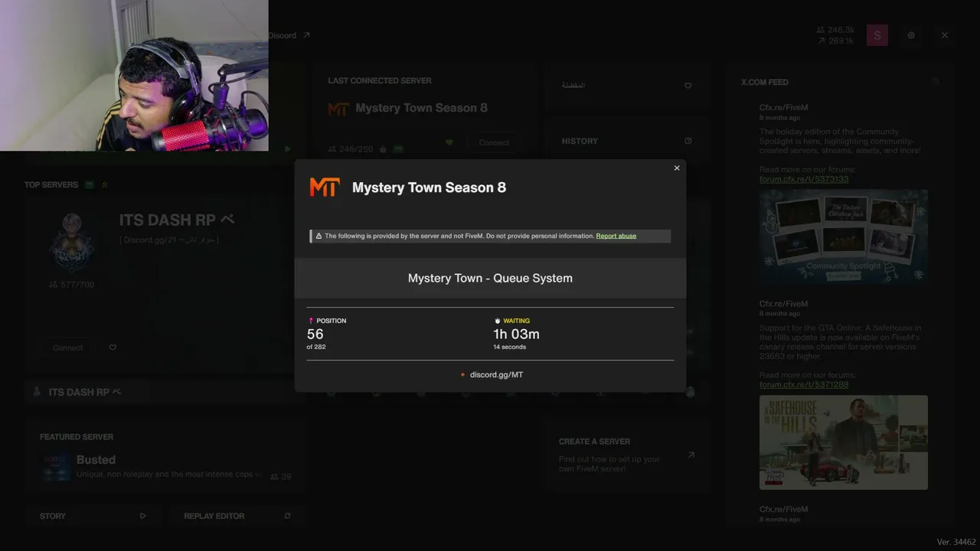Open the discord.gg/MT link in the dialog

pos(496,374)
